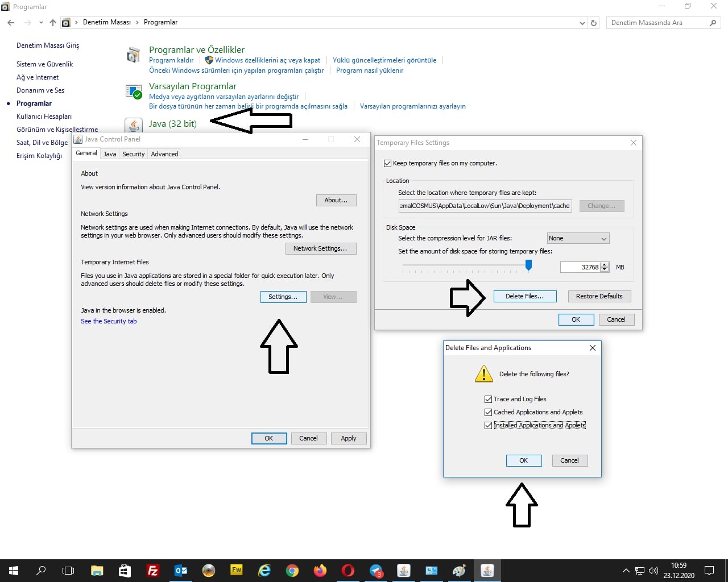The width and height of the screenshot is (728, 582).
Task: Open See the Security tab link
Action: pos(109,321)
